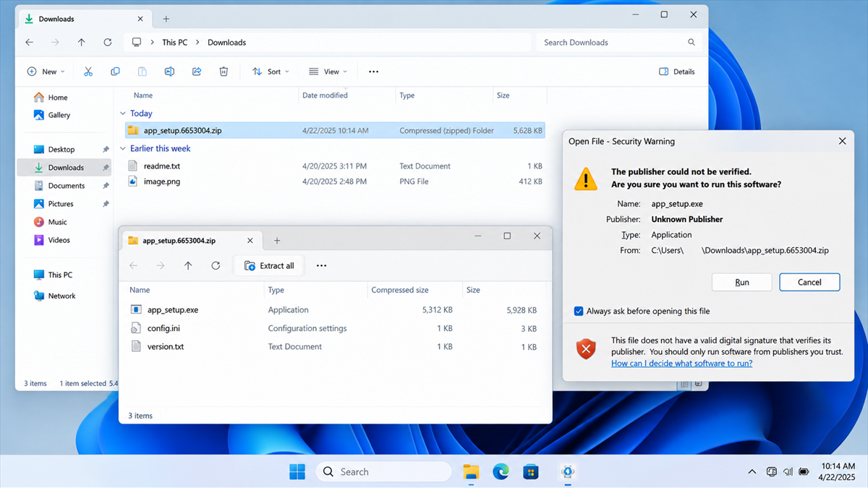Click the yellow warning icon in Security Warning

click(586, 179)
